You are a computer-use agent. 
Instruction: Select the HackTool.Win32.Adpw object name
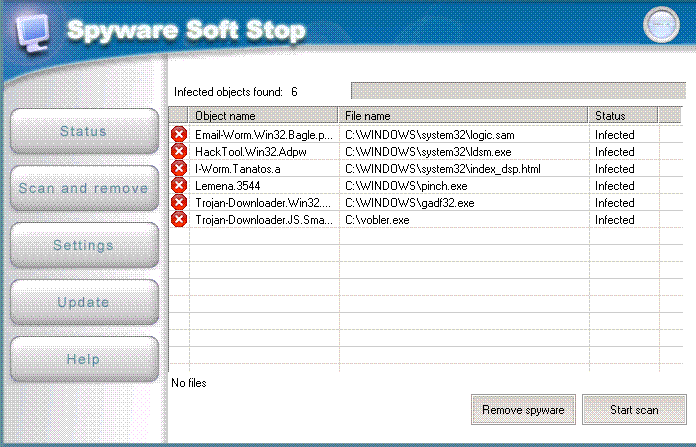(x=251, y=152)
